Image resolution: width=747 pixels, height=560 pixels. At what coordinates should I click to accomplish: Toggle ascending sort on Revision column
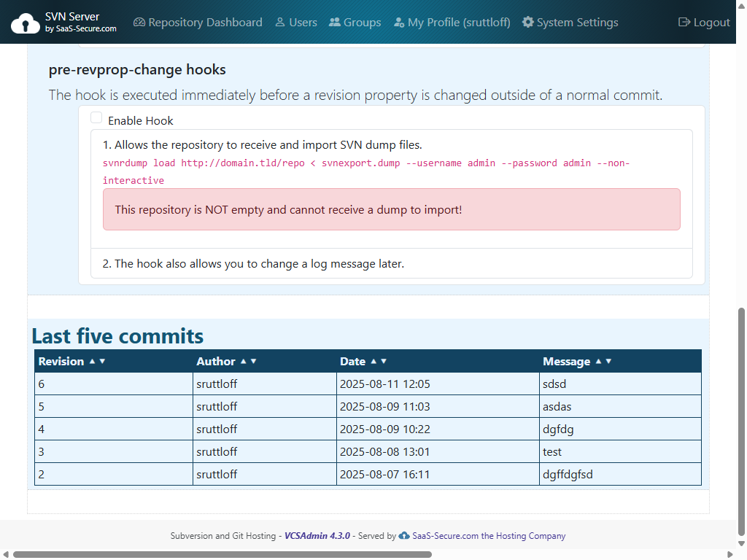[92, 361]
